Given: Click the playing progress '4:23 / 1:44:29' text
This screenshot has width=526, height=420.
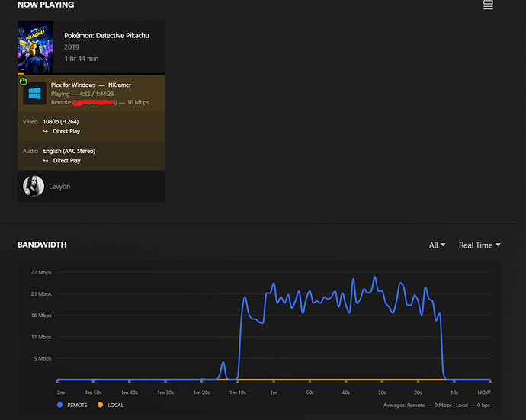Looking at the screenshot, I should click(96, 94).
